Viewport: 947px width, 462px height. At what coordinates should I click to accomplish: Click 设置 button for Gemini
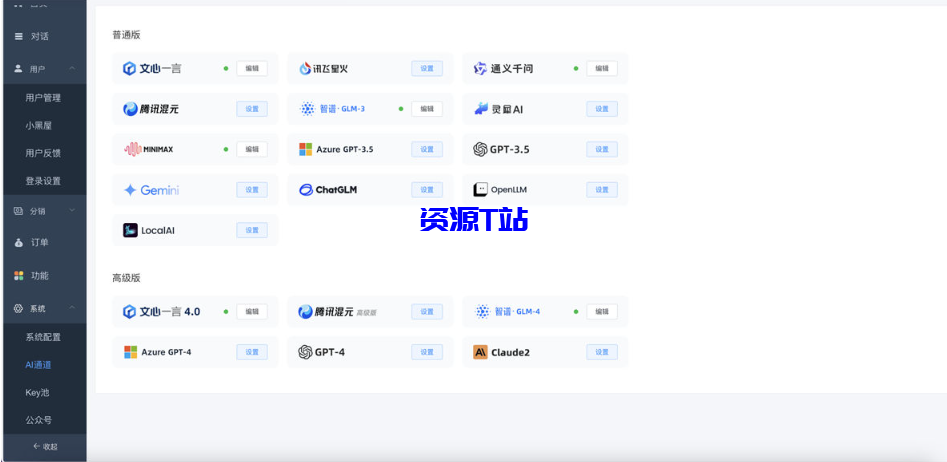pos(252,190)
